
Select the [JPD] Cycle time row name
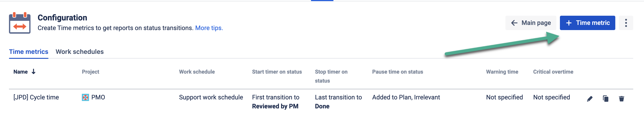tap(36, 97)
